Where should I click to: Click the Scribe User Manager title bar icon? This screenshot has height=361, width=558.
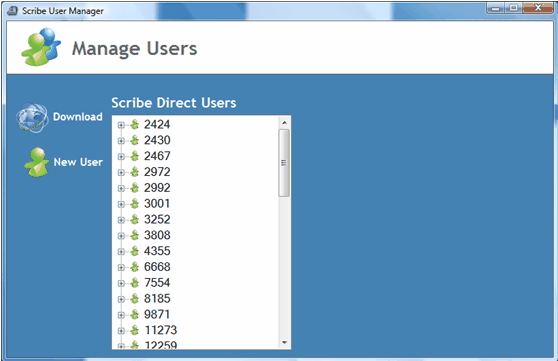[12, 11]
